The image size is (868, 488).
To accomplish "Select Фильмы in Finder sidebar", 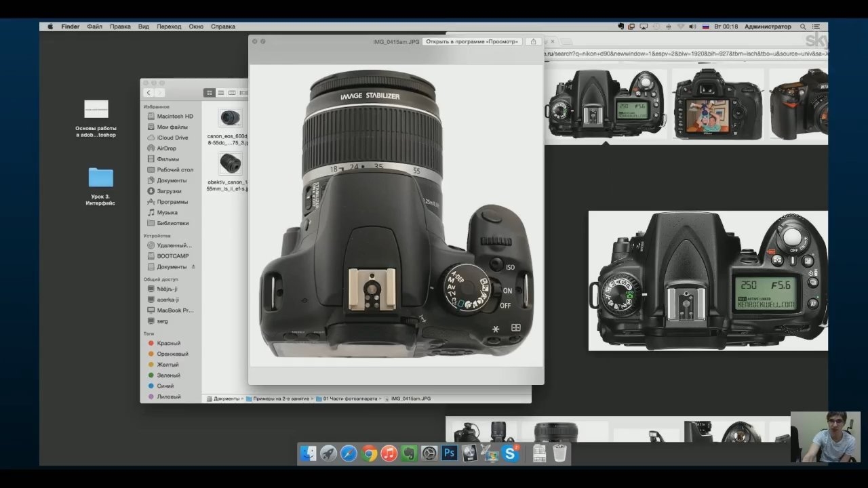I will (x=163, y=159).
